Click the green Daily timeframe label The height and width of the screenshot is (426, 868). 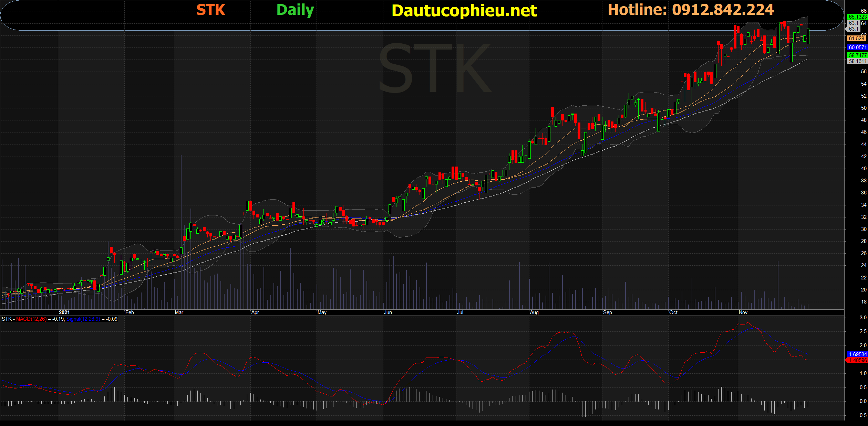(x=295, y=10)
